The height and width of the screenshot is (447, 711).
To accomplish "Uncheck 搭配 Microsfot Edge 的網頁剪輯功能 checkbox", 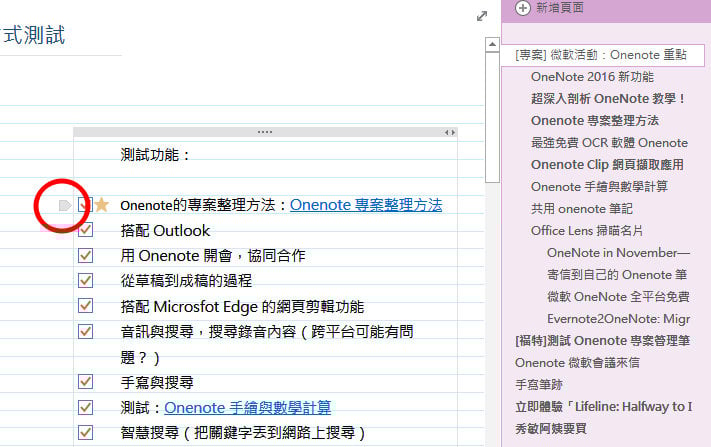I will point(85,306).
